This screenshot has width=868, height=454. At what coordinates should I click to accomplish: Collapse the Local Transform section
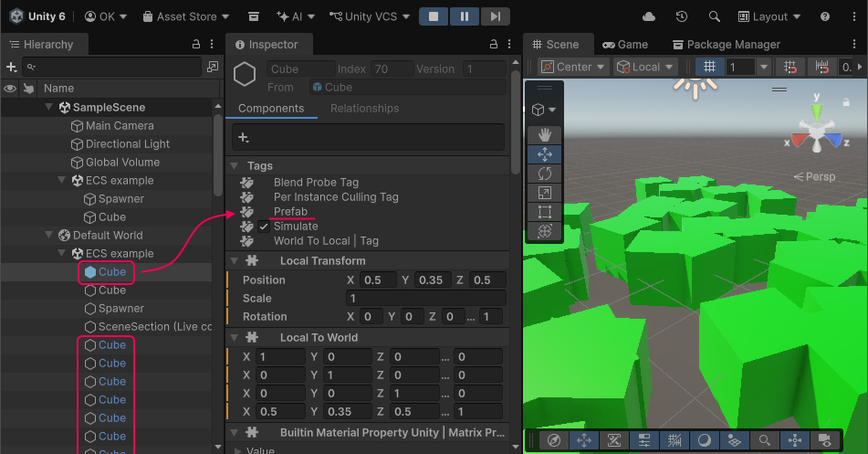(x=235, y=260)
